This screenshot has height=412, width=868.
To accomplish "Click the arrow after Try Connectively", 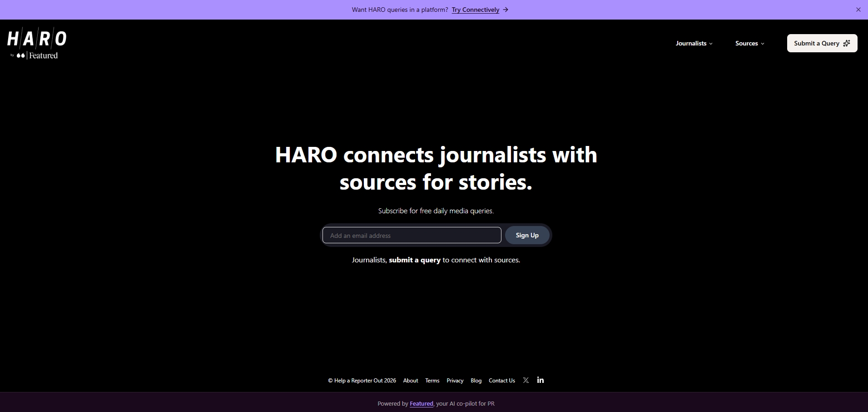I will (x=506, y=10).
